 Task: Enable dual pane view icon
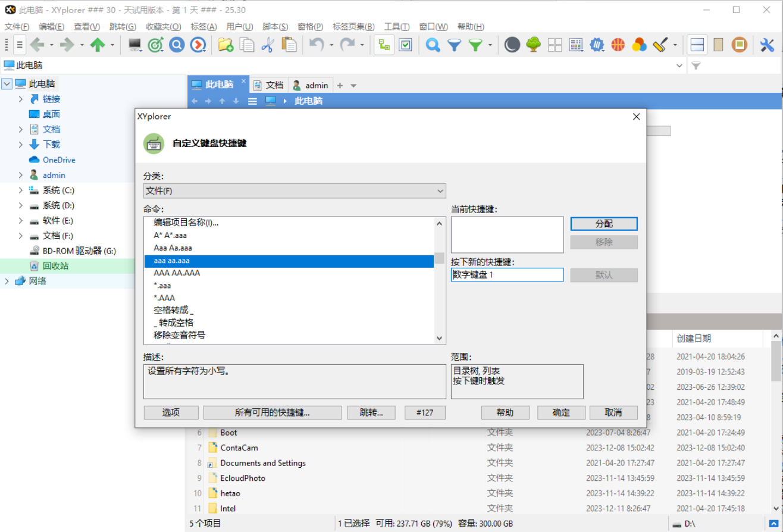696,44
